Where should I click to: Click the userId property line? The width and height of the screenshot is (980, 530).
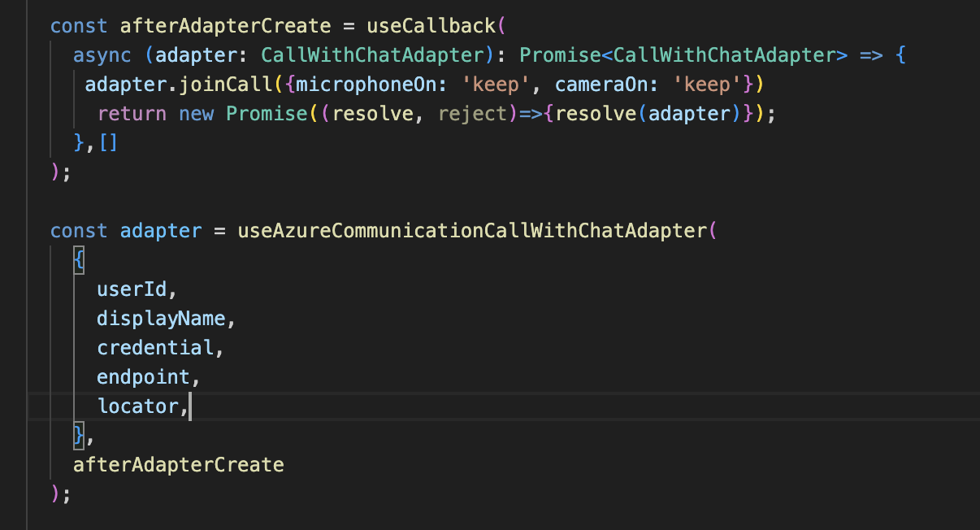pyautogui.click(x=137, y=289)
